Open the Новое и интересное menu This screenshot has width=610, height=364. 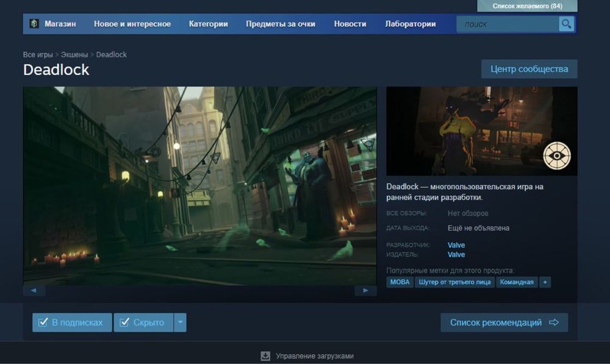[132, 24]
